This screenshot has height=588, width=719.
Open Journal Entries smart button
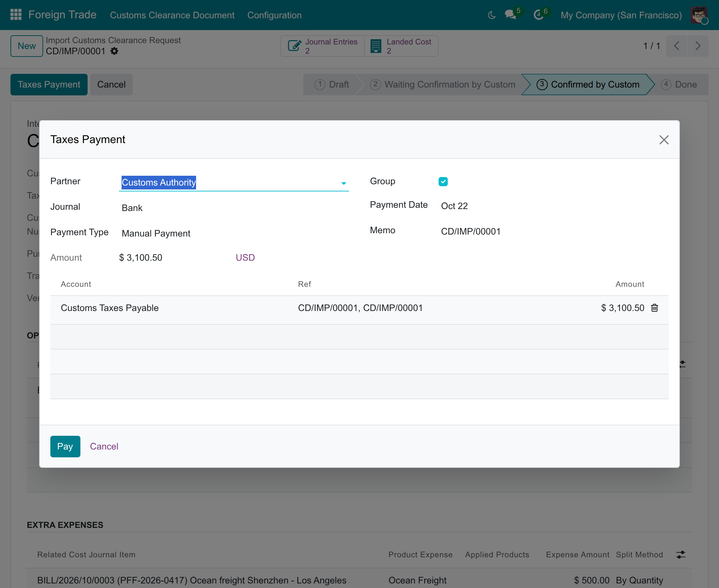pyautogui.click(x=323, y=46)
